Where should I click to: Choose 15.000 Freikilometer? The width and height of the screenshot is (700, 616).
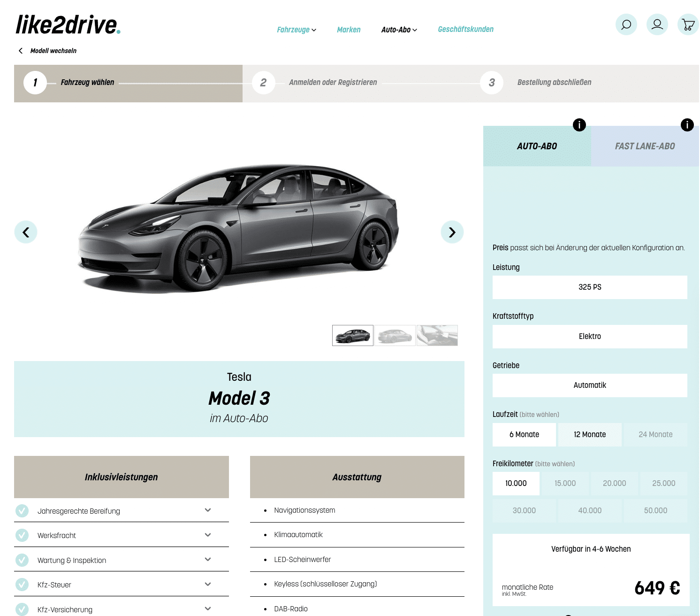point(565,484)
